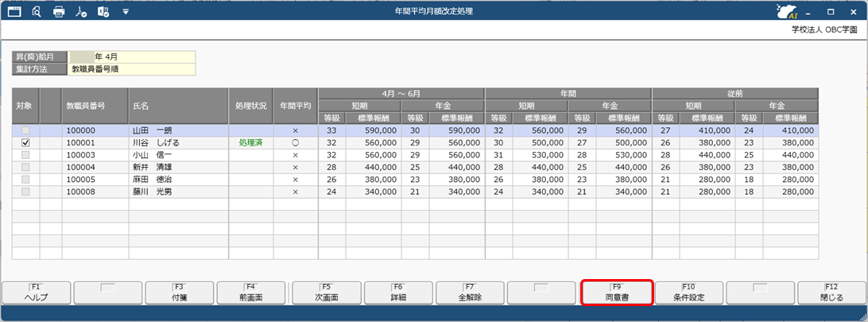The image size is (868, 322).
Task: Click F7 全解除 button
Action: [471, 293]
